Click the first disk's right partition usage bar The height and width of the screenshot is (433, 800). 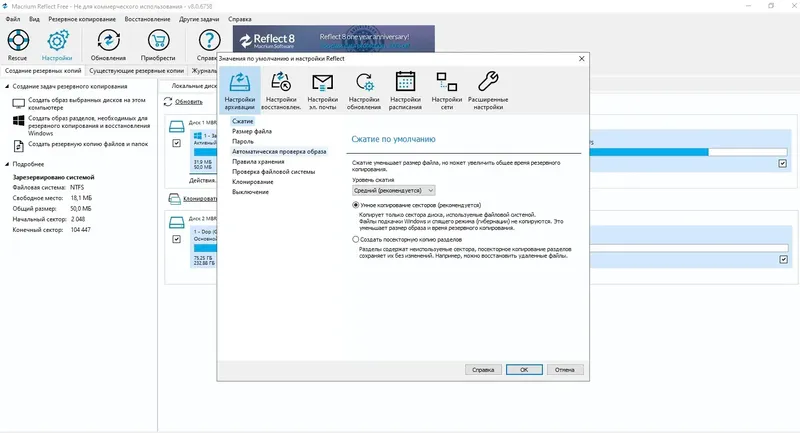click(688, 152)
